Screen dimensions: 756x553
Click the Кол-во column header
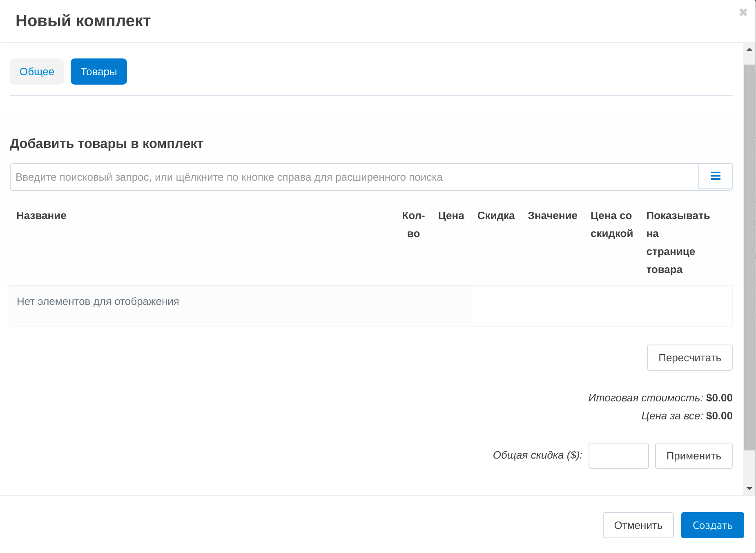coord(413,224)
